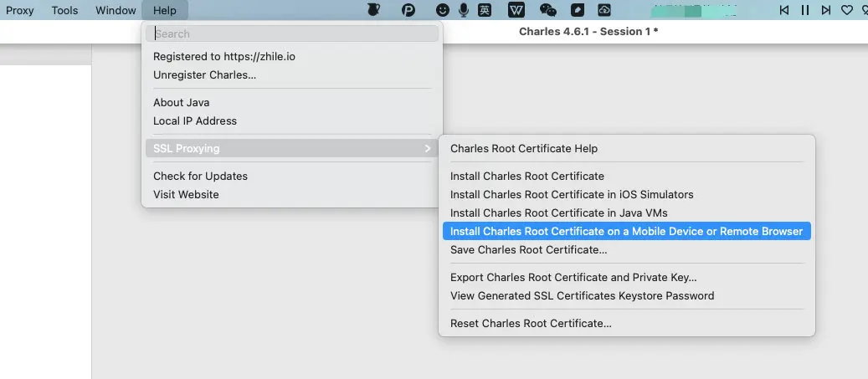Open the Tools menu

click(x=64, y=10)
